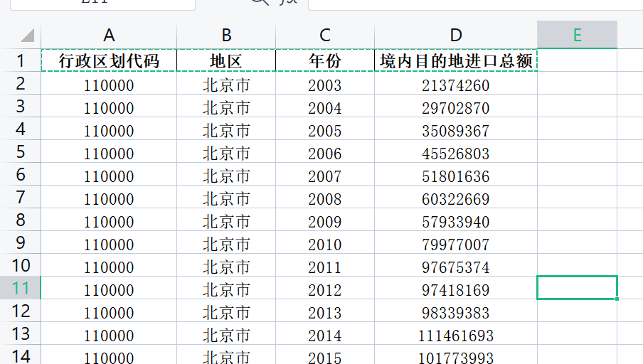Click year cell 2003
Viewport: 643px width, 364px height.
tap(325, 84)
